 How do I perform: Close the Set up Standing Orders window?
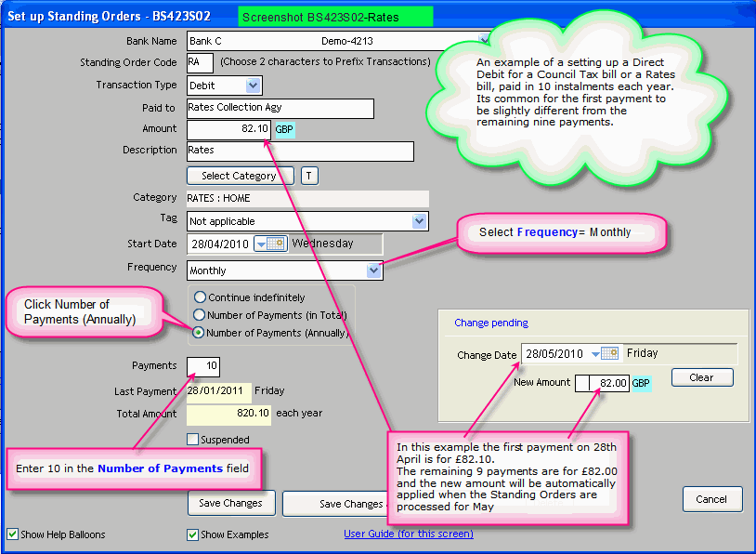point(739,15)
